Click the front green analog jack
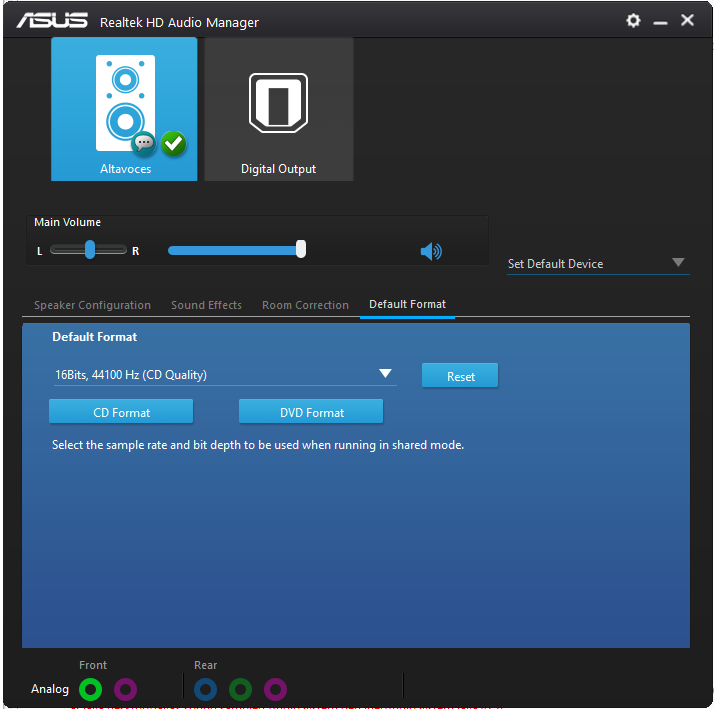The height and width of the screenshot is (709, 714). pyautogui.click(x=91, y=689)
